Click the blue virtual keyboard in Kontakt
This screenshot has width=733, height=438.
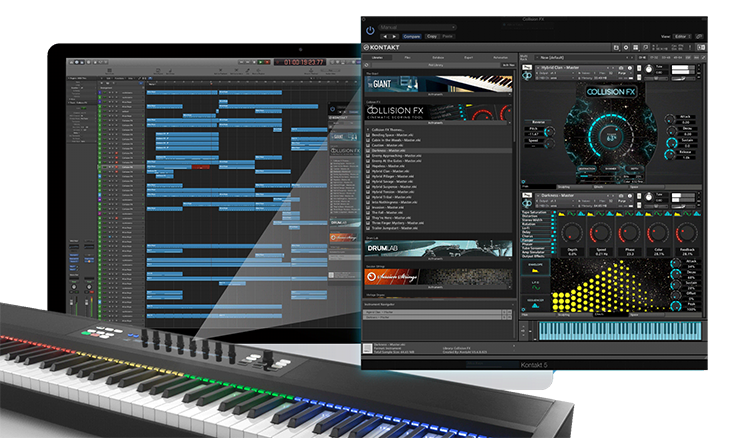point(620,330)
